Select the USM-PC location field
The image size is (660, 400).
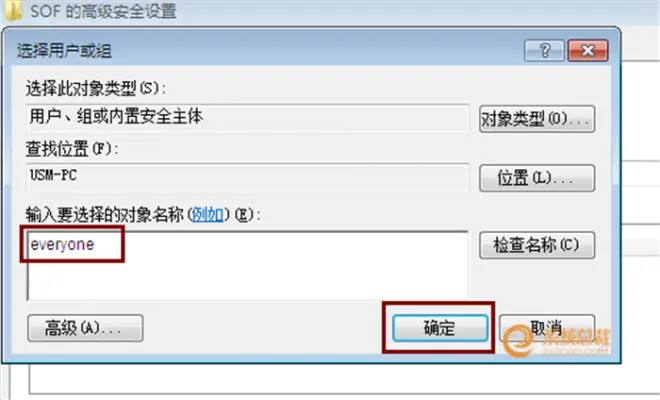tap(248, 177)
